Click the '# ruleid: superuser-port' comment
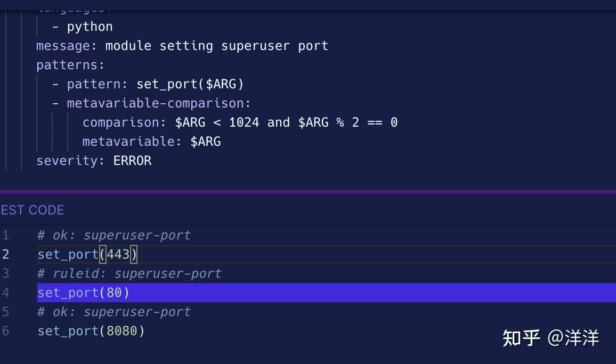This screenshot has width=616, height=364. tap(129, 274)
